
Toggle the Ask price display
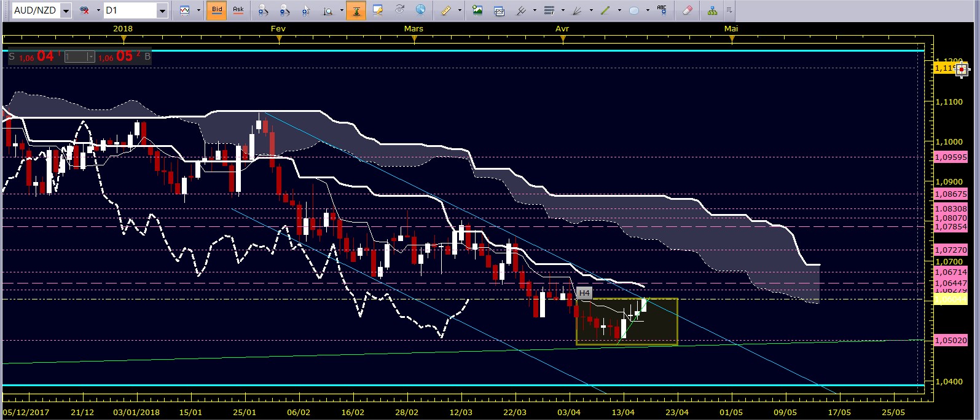pyautogui.click(x=238, y=10)
